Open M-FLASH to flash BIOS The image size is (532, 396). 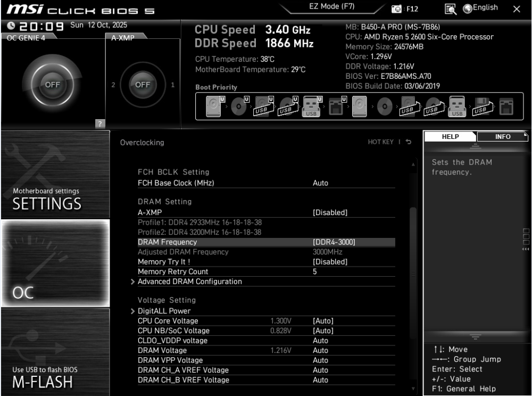[55, 352]
